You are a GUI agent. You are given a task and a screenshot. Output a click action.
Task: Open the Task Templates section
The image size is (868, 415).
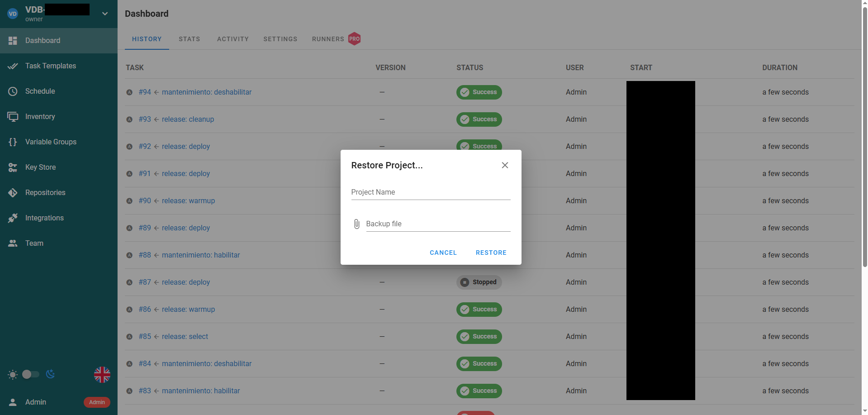[50, 66]
